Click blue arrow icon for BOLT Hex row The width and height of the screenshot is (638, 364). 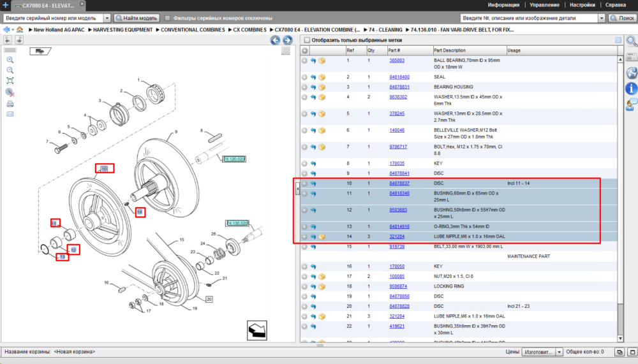point(313,147)
